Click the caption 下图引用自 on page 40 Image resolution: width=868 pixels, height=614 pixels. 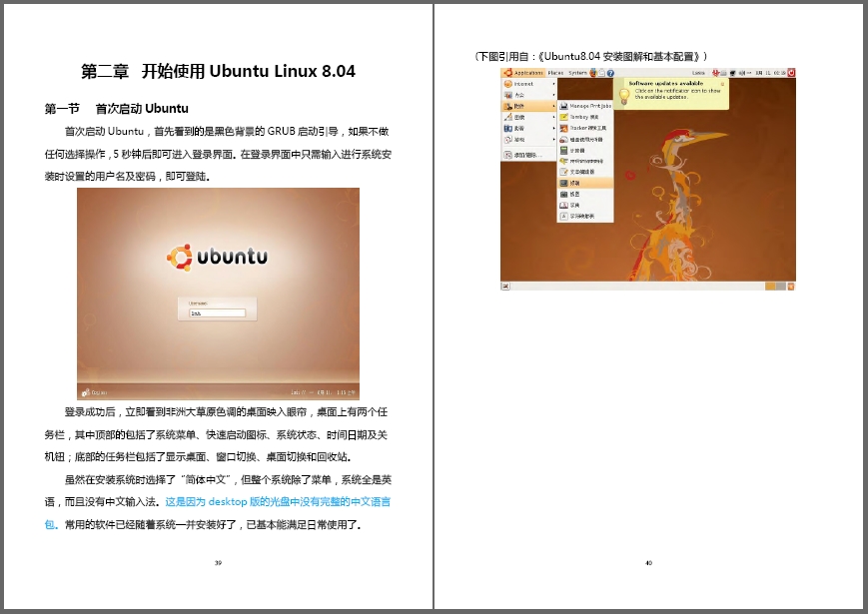click(590, 57)
